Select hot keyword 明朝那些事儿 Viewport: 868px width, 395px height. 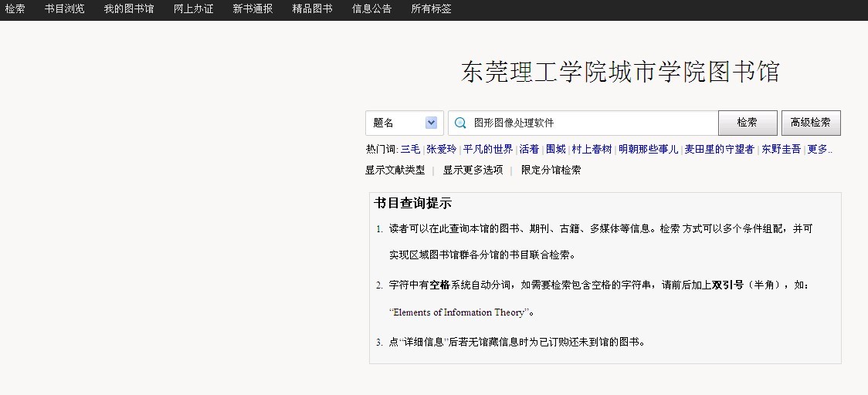tap(648, 150)
